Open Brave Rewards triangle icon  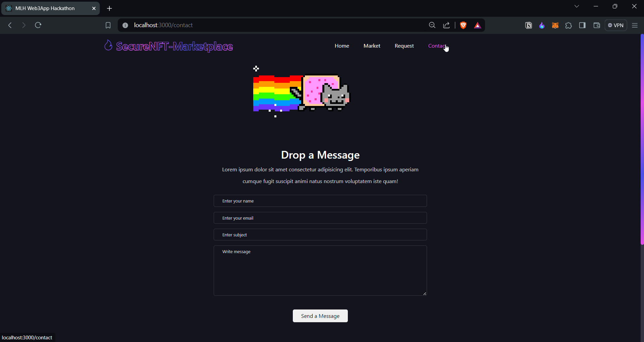(x=478, y=25)
